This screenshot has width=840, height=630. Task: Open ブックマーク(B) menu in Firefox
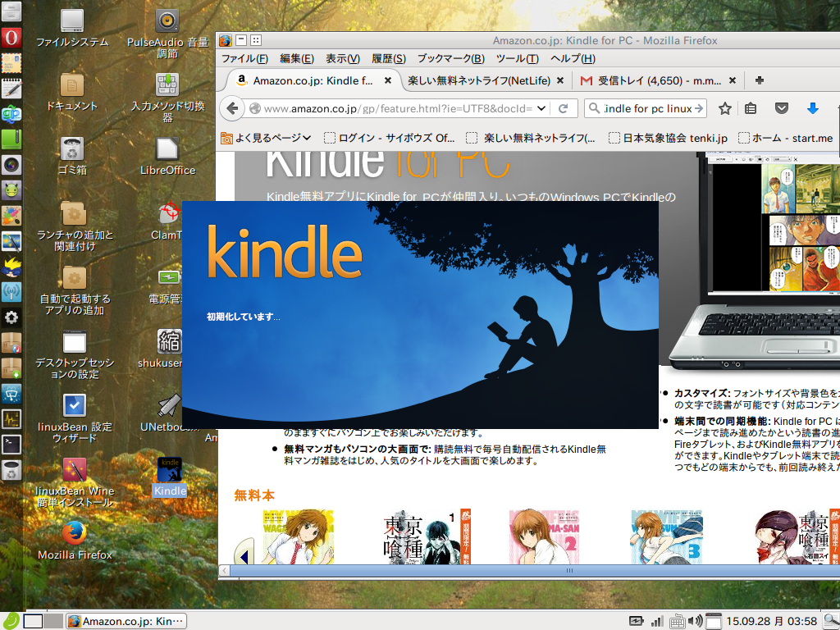click(451, 58)
